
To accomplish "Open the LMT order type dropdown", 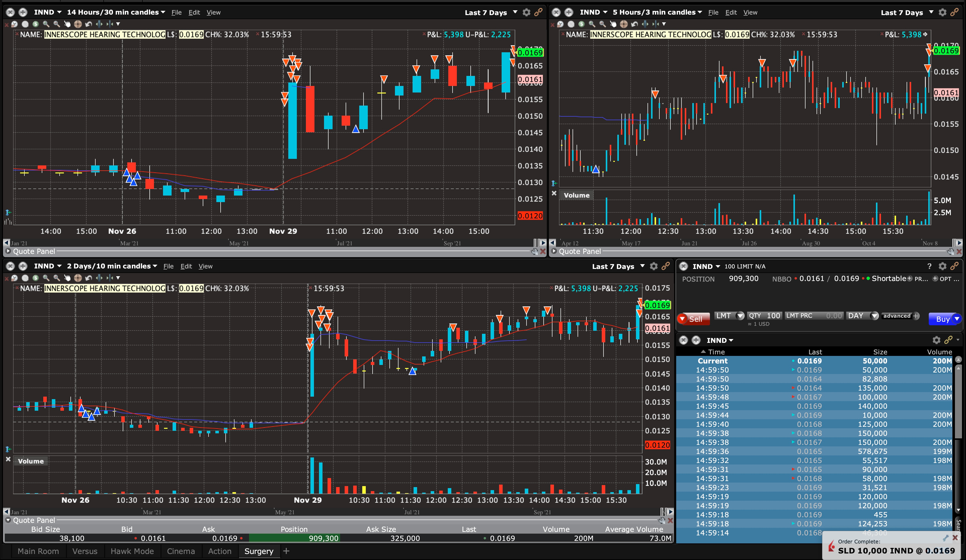I will click(x=740, y=316).
